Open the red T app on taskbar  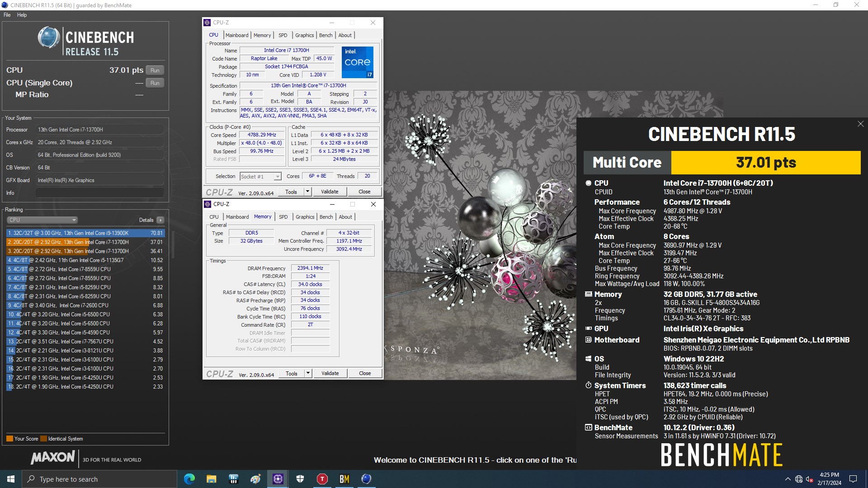coord(322,479)
